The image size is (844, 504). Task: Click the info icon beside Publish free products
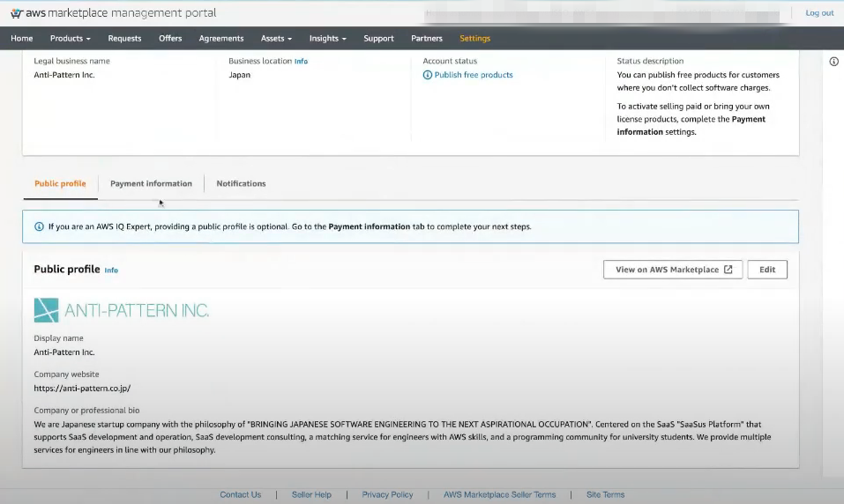(x=428, y=75)
